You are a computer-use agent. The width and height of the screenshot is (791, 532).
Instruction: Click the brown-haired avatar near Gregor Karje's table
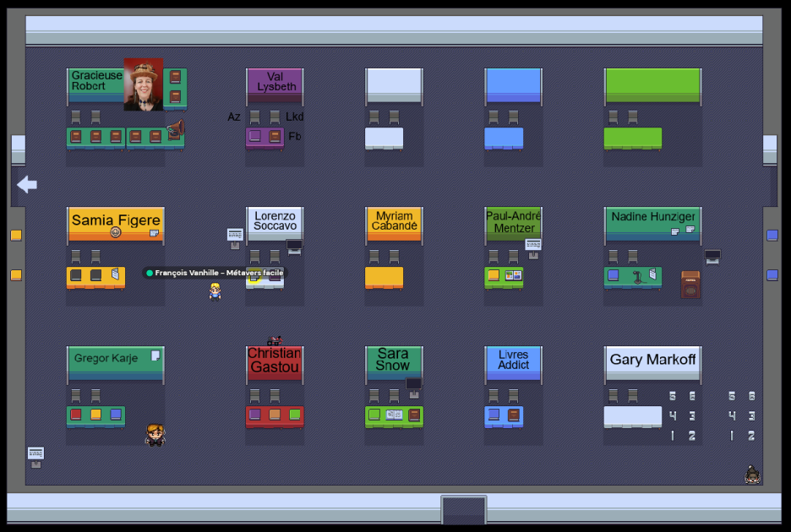155,435
